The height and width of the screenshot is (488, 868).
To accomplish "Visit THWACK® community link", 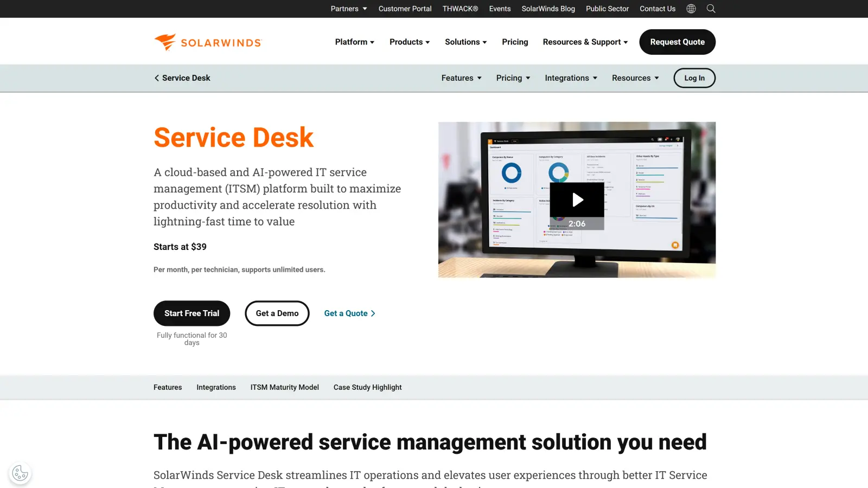I will tap(460, 9).
